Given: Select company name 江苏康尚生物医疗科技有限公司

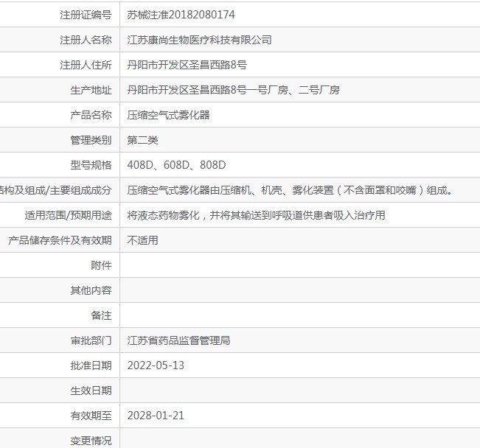Looking at the screenshot, I should [x=200, y=40].
